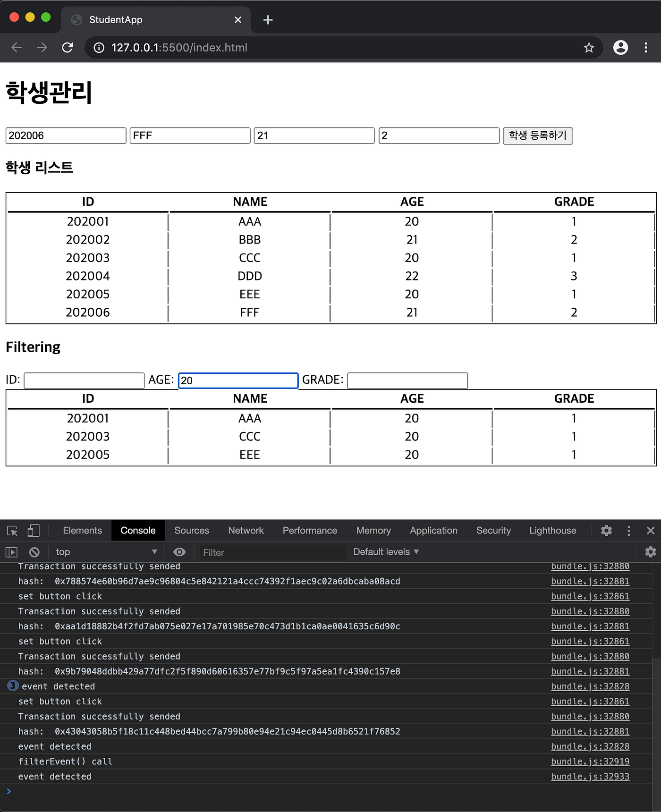Close the StudentApp browser tab
The width and height of the screenshot is (661, 812).
238,20
